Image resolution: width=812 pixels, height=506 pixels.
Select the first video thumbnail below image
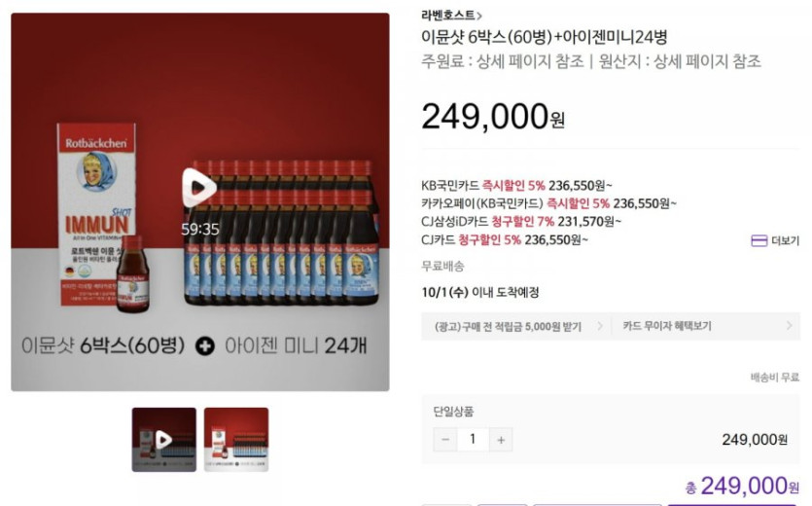tap(164, 440)
